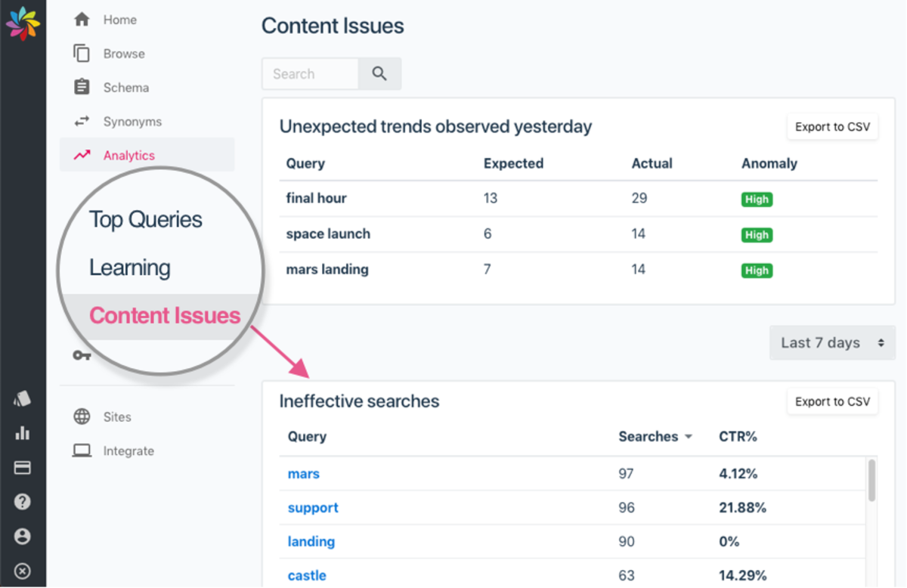This screenshot has height=588, width=907.
Task: Open the bar chart icon in dark sidebar
Action: coord(23,433)
